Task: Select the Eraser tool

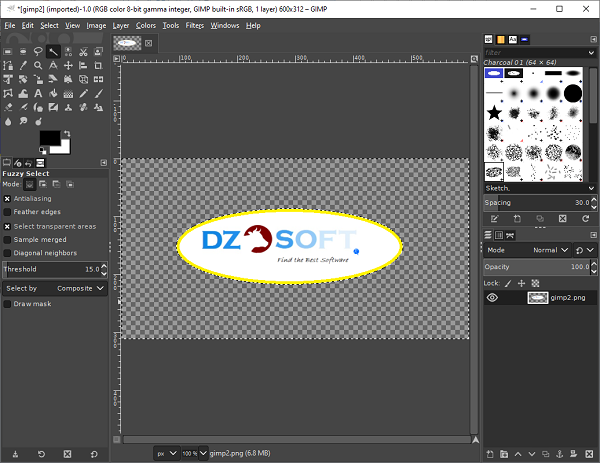Action: pos(8,108)
